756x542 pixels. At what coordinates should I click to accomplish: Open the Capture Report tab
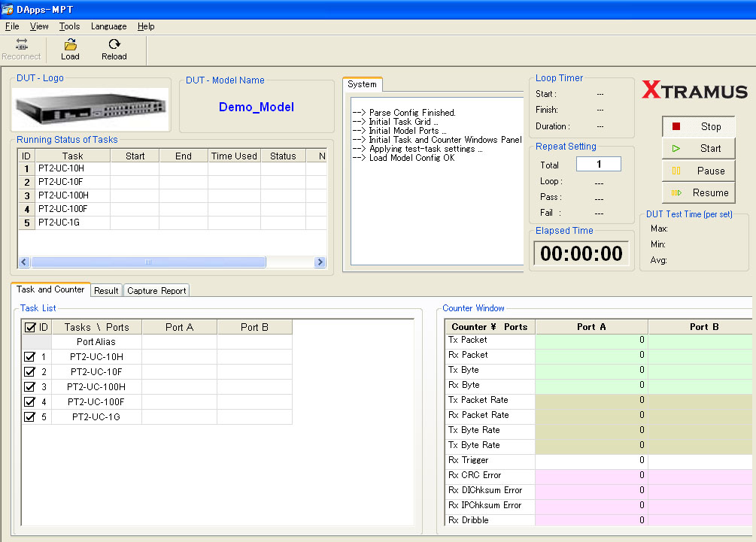(156, 290)
